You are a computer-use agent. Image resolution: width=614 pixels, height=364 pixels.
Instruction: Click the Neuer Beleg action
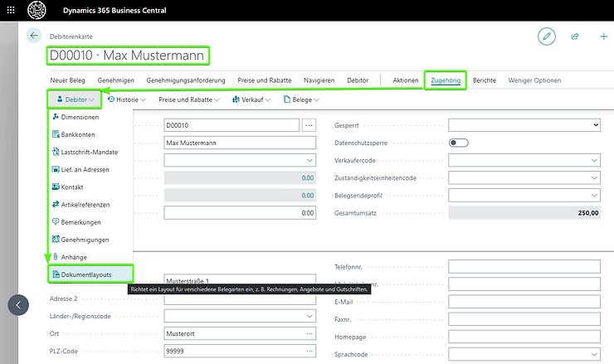click(x=69, y=80)
